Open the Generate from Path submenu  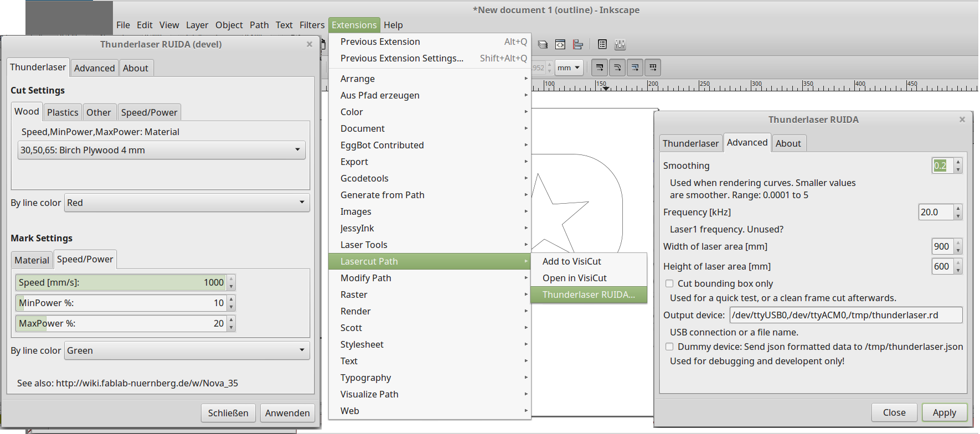tap(430, 195)
